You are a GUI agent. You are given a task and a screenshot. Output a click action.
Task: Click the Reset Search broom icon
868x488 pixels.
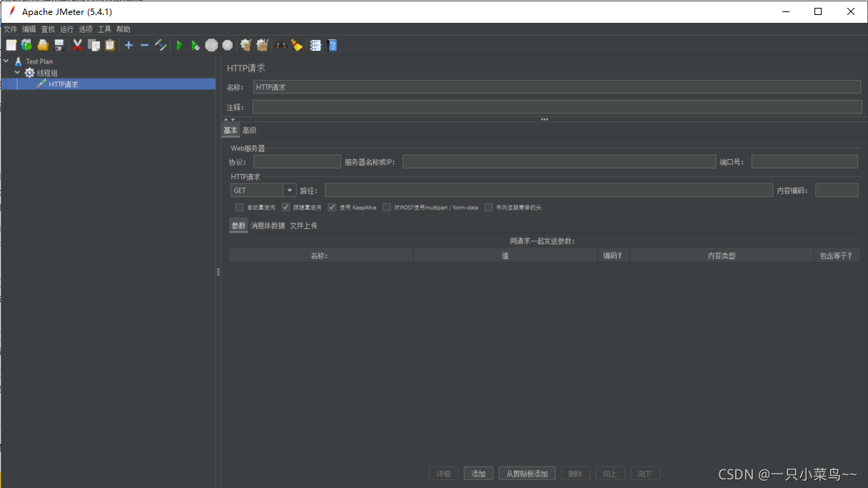click(297, 45)
